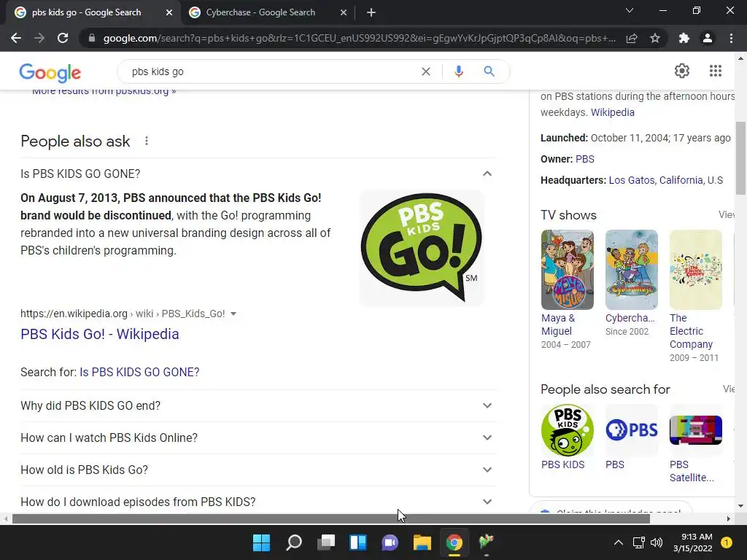Search for 'Is PBS KIDS GO GONE?' link
Viewport: 747px width, 560px height.
139,372
